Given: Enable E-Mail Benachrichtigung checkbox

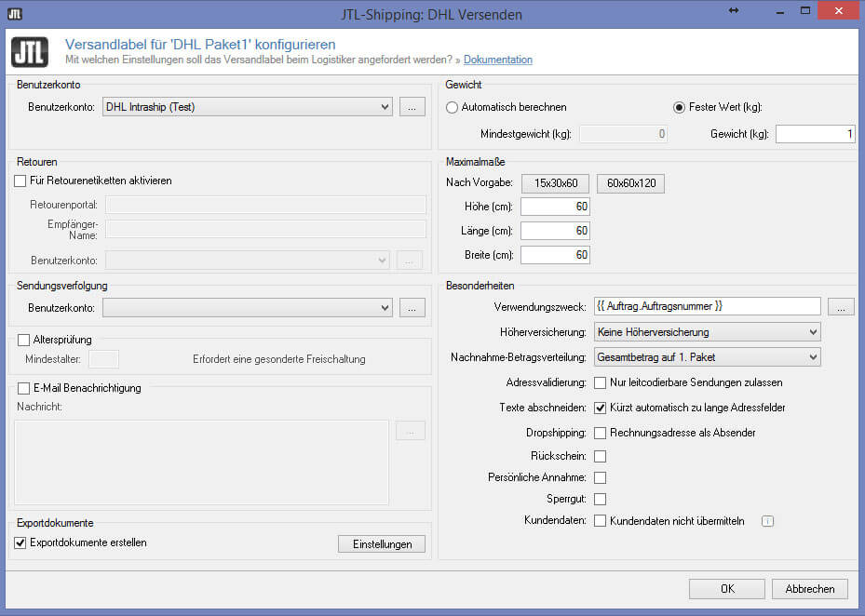Looking at the screenshot, I should pos(24,388).
